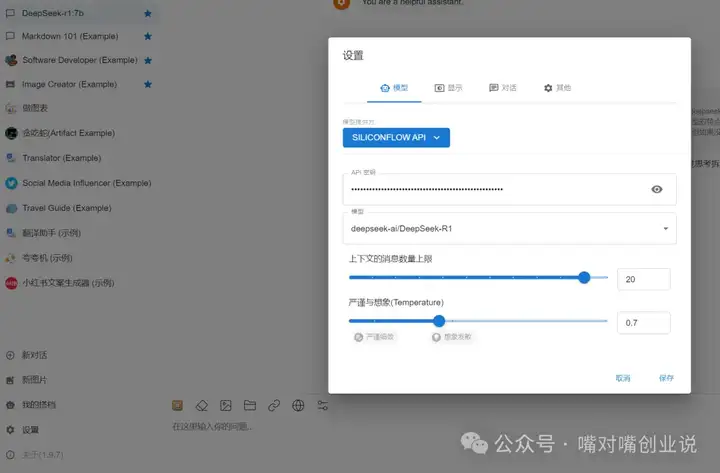Click the attach link icon

[274, 405]
